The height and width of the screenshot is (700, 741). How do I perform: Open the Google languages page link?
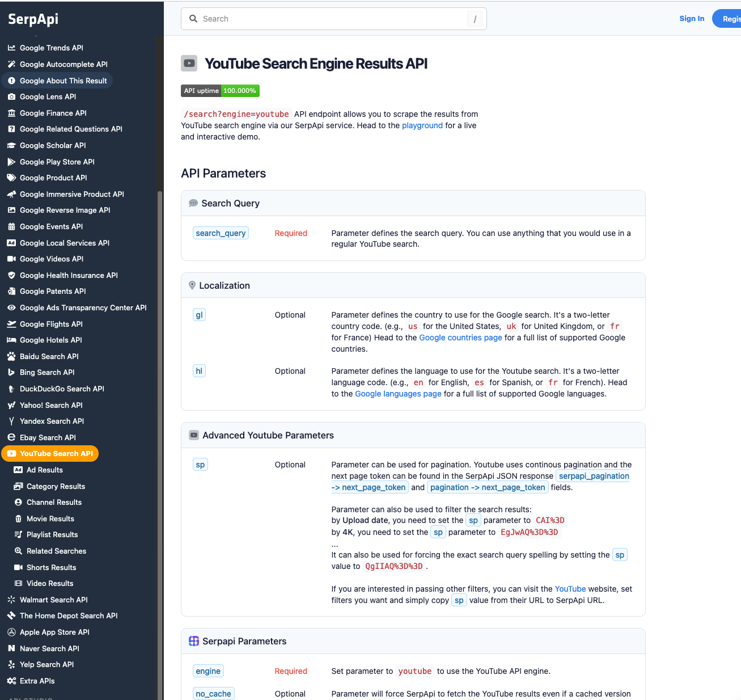pos(398,394)
